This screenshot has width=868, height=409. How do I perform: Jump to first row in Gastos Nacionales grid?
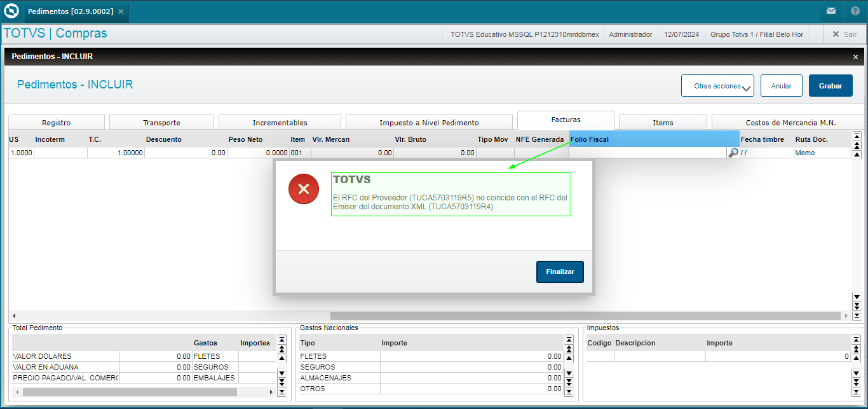[569, 340]
